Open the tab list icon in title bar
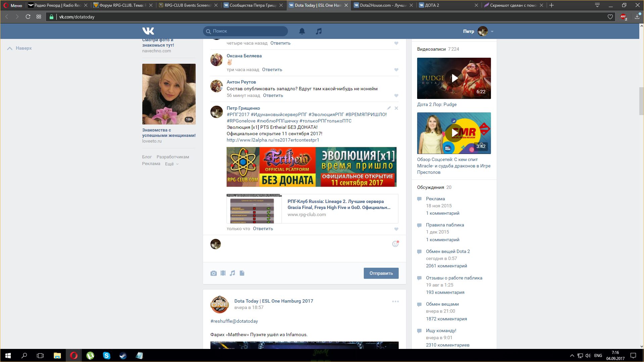 click(597, 5)
